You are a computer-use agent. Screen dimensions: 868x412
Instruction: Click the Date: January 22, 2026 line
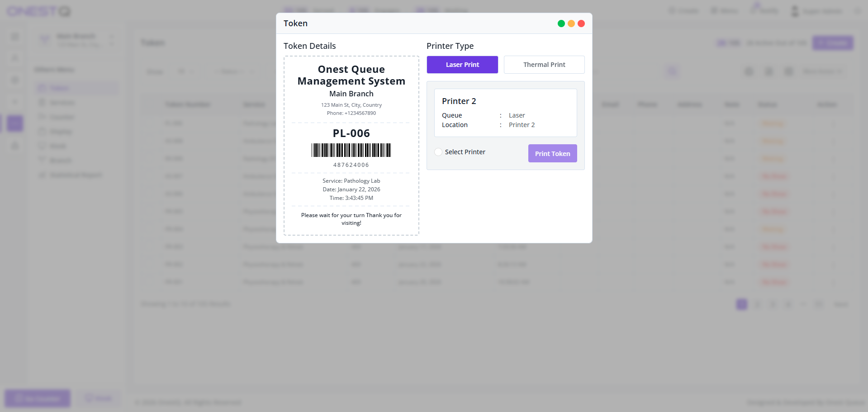tap(351, 189)
